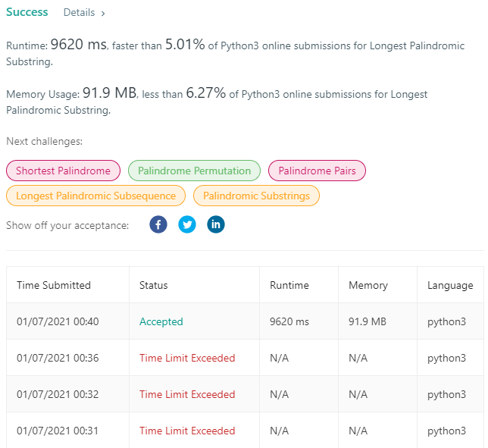Click the Time Submitted column header
488x448 pixels.
(x=54, y=285)
